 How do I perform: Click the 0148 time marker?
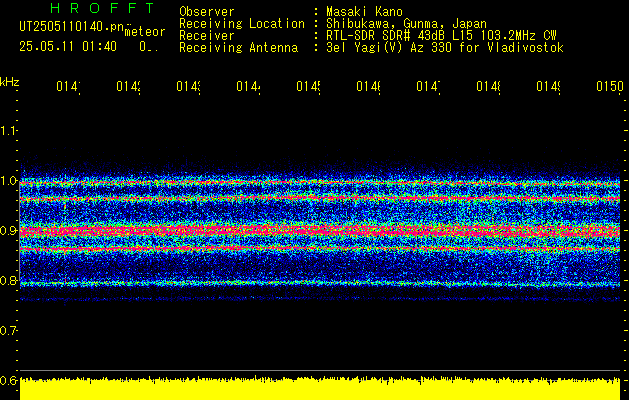(489, 86)
